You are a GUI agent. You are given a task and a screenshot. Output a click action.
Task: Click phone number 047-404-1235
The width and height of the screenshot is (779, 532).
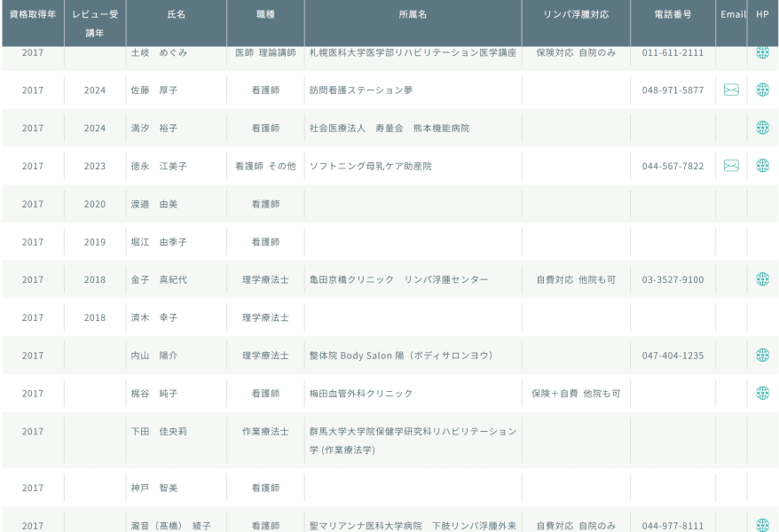673,356
